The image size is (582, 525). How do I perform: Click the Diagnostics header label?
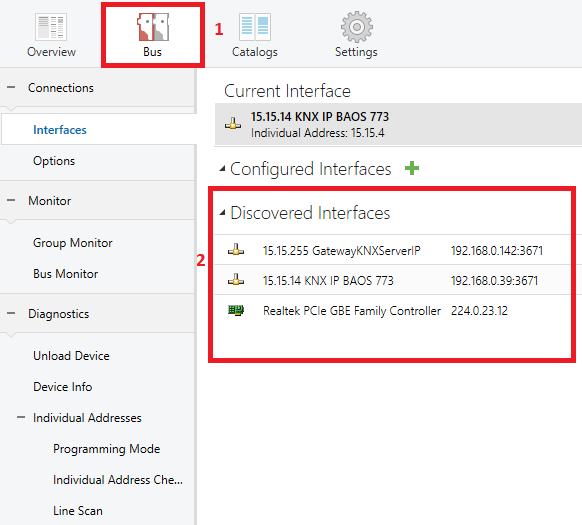(59, 314)
